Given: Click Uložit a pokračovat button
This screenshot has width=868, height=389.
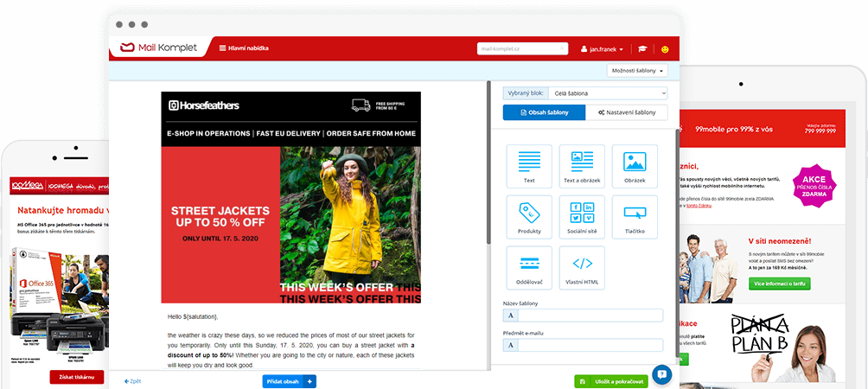Looking at the screenshot, I should pyautogui.click(x=611, y=381).
